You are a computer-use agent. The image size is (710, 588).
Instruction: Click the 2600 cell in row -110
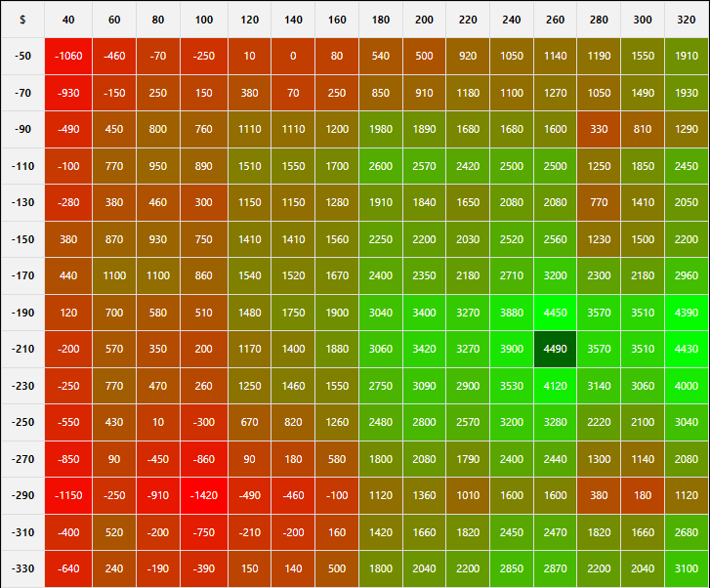point(381,166)
